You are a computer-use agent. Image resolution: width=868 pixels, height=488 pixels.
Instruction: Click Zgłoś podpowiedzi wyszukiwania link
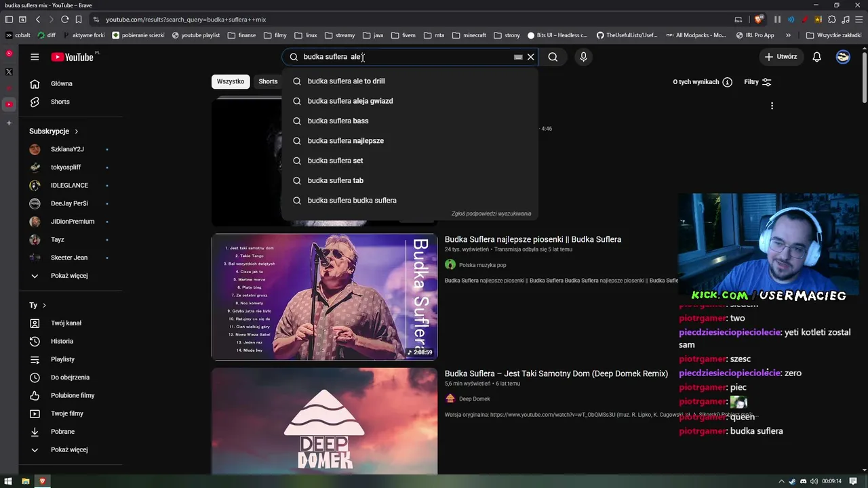[491, 213]
